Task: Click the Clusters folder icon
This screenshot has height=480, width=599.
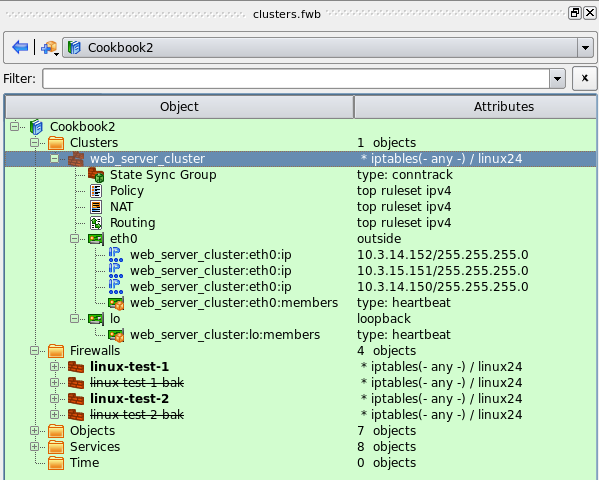Action: pos(56,143)
